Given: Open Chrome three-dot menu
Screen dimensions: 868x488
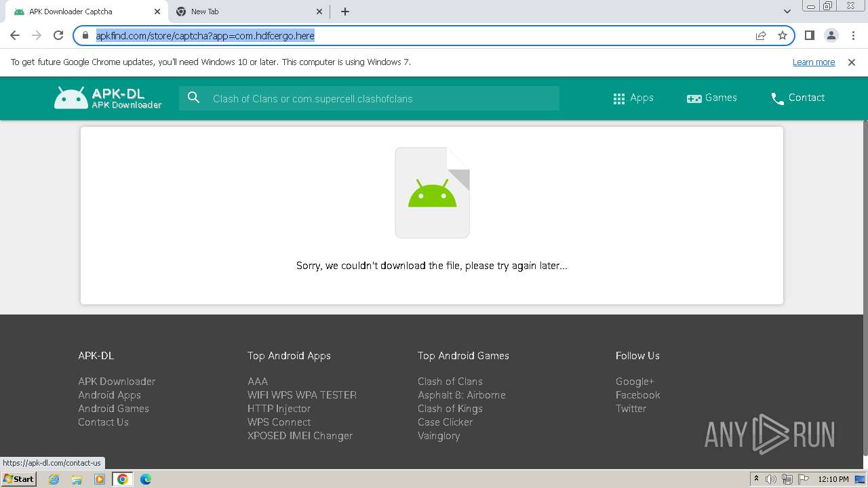Looking at the screenshot, I should click(852, 35).
